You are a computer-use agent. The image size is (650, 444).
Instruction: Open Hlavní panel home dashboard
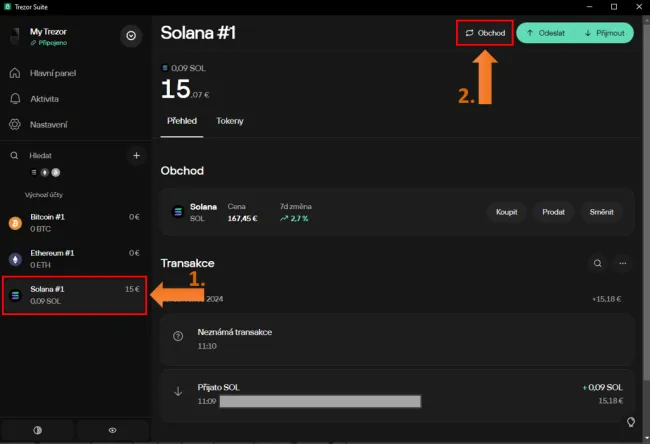point(50,73)
